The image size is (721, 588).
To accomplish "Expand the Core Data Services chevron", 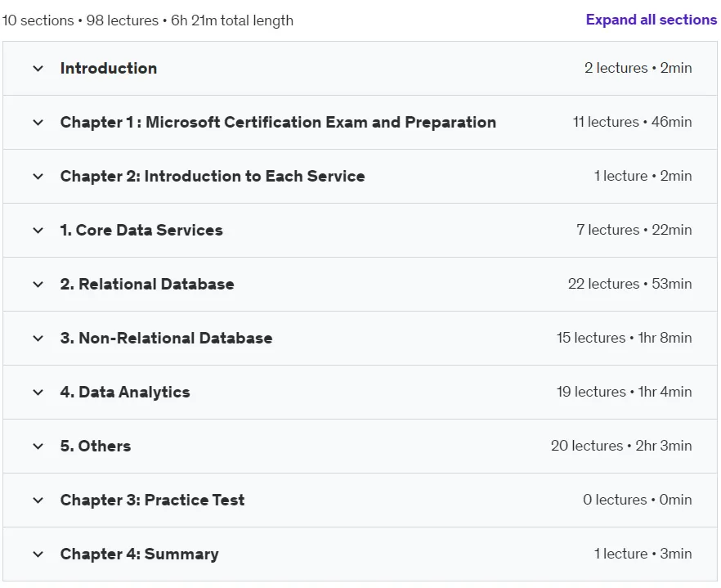I will click(38, 230).
